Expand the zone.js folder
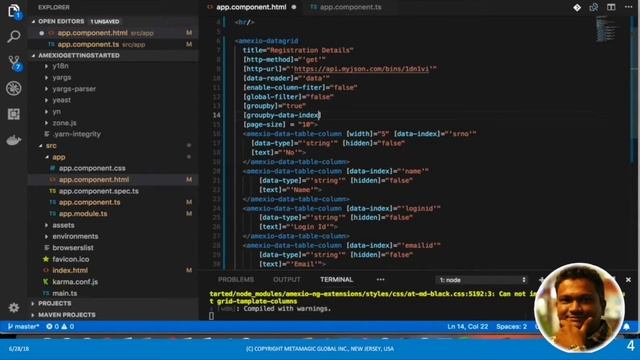 point(64,123)
